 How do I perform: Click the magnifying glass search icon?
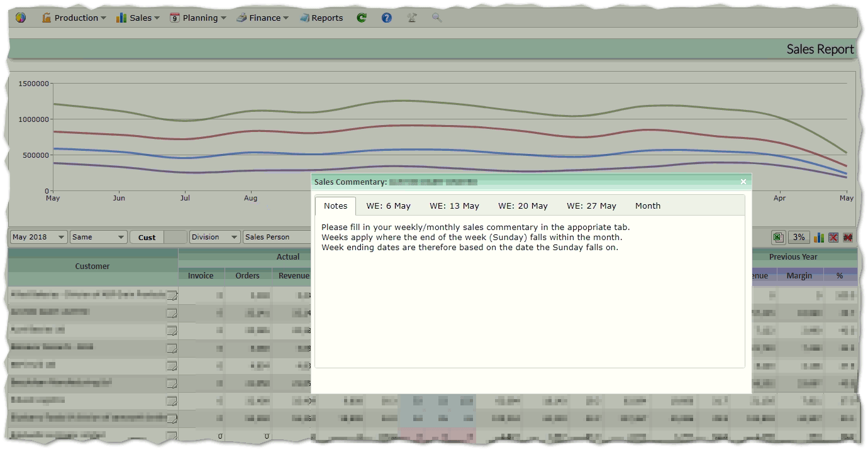437,18
